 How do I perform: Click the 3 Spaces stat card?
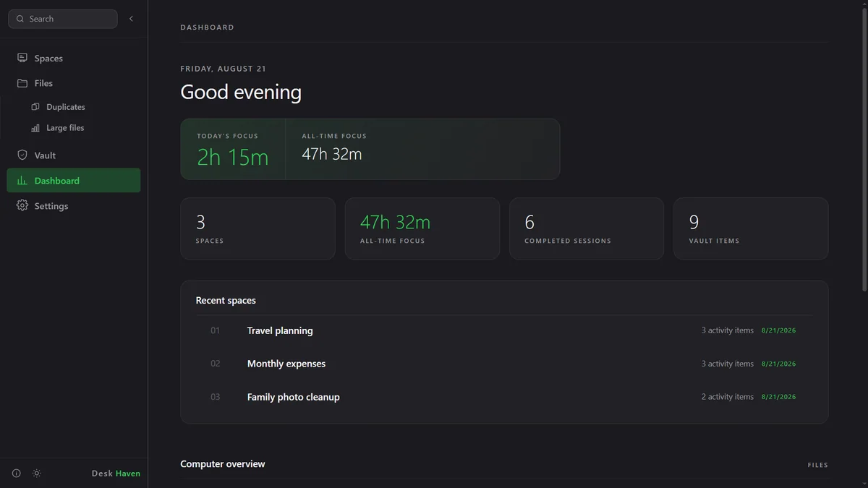tap(258, 228)
